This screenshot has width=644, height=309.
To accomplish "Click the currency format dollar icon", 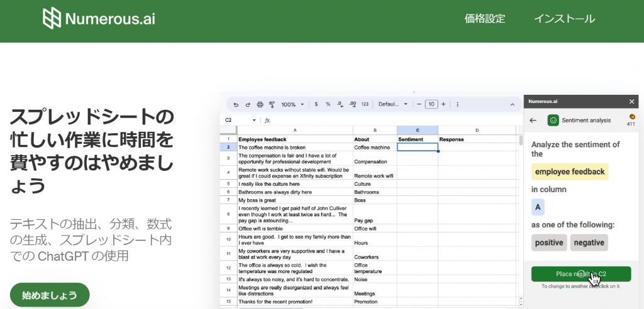I will pos(316,104).
